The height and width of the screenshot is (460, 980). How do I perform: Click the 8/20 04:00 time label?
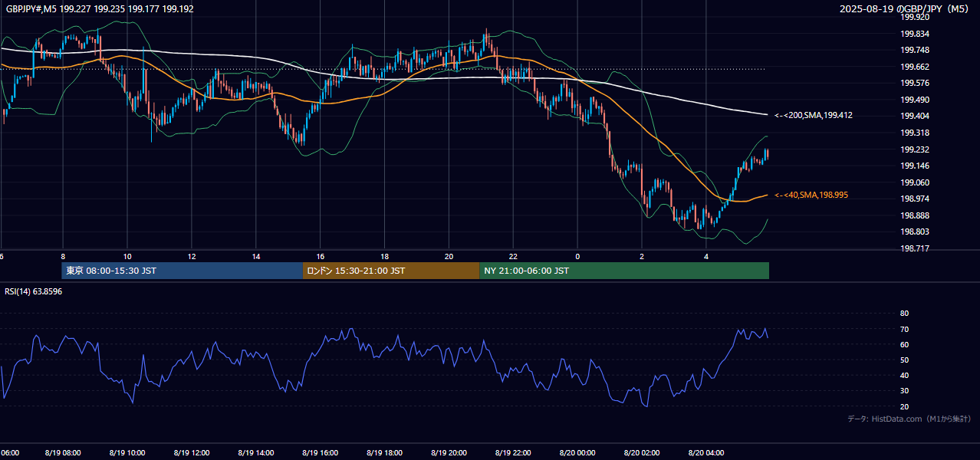click(706, 453)
